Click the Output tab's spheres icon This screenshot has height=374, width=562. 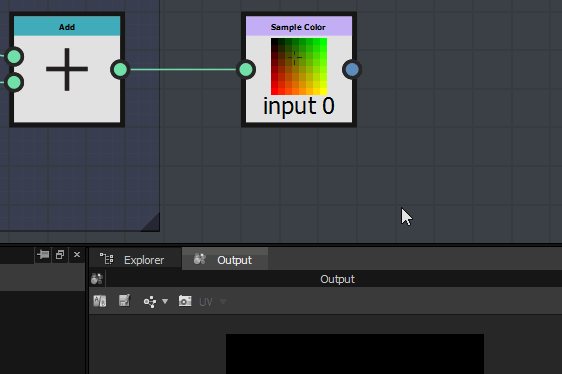(x=200, y=259)
